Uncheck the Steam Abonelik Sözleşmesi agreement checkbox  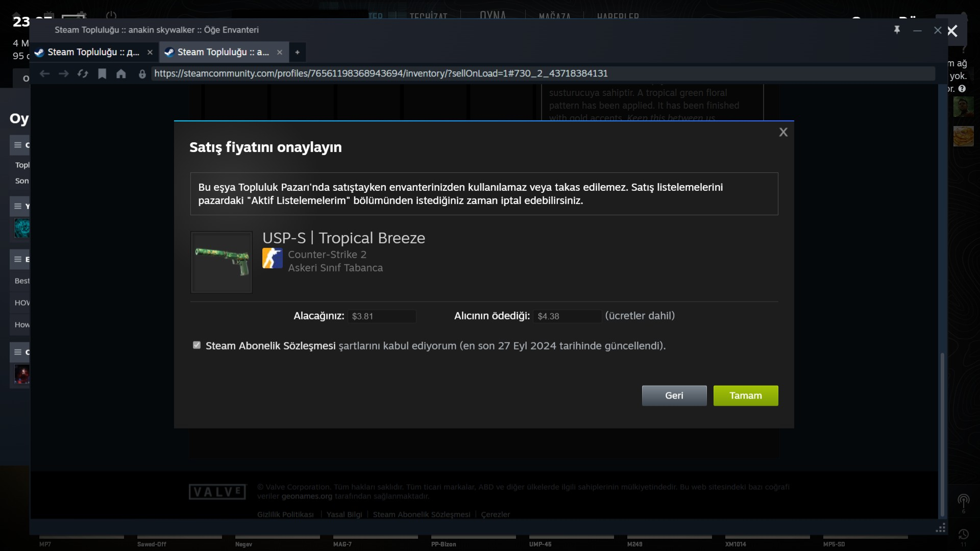coord(197,345)
